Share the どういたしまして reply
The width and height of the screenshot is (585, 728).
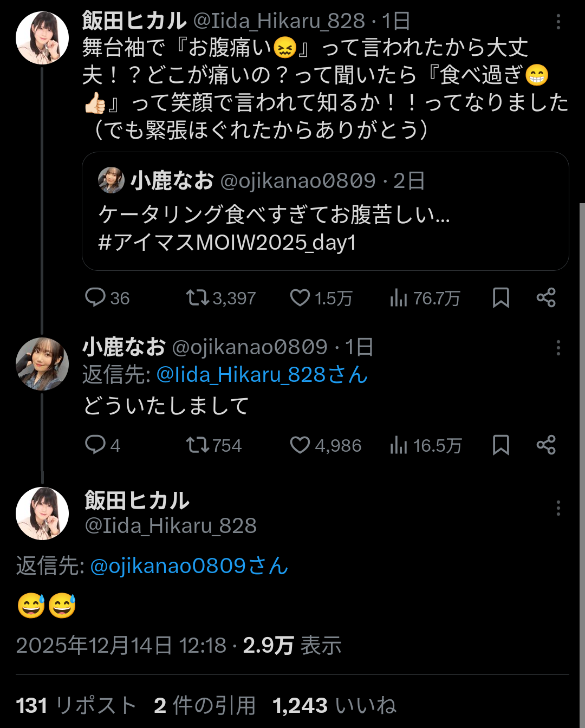click(x=546, y=445)
